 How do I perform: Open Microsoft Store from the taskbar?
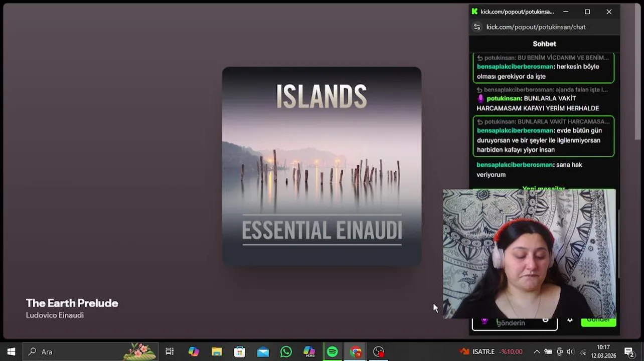[x=240, y=351]
